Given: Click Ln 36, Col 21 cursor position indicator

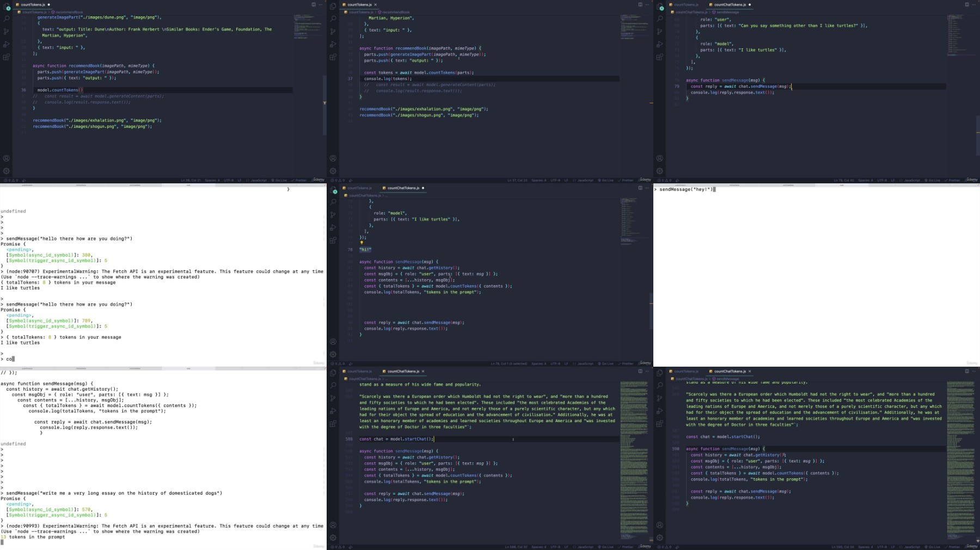Looking at the screenshot, I should pyautogui.click(x=191, y=180).
